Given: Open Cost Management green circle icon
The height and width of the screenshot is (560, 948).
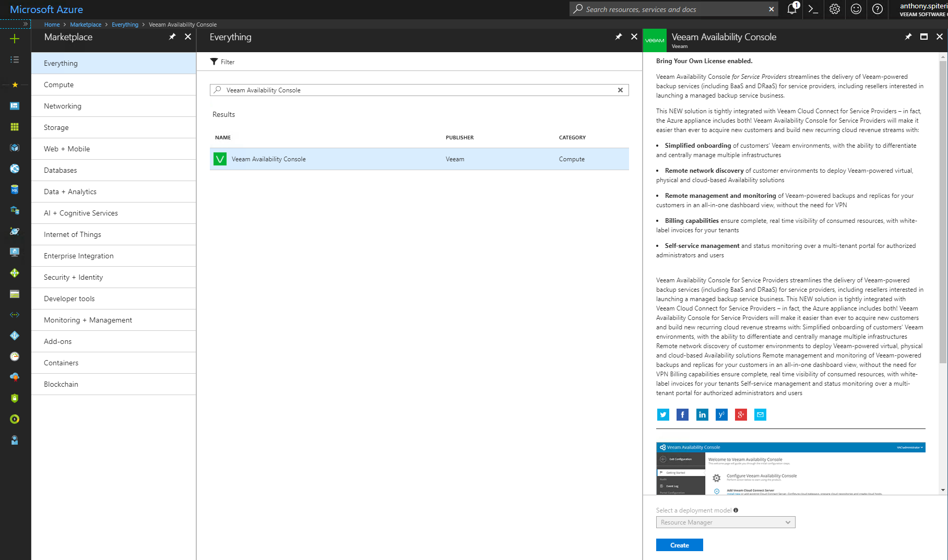Looking at the screenshot, I should pyautogui.click(x=15, y=419).
